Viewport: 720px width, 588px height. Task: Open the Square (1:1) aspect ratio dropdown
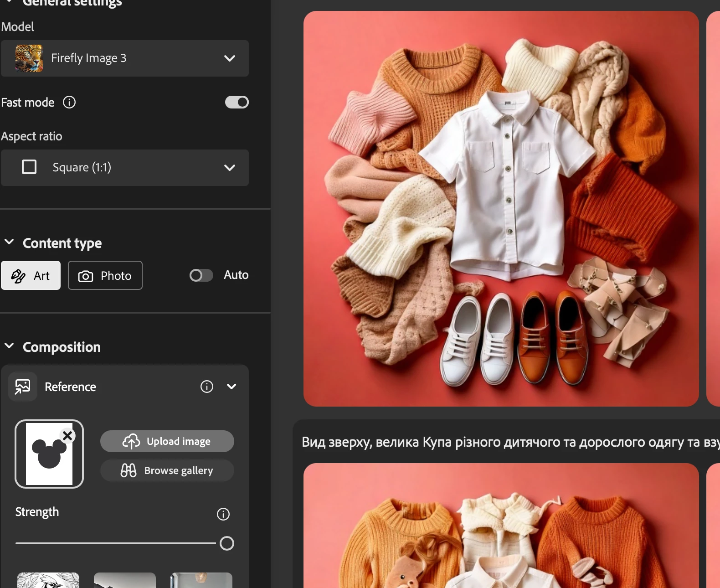click(x=124, y=168)
